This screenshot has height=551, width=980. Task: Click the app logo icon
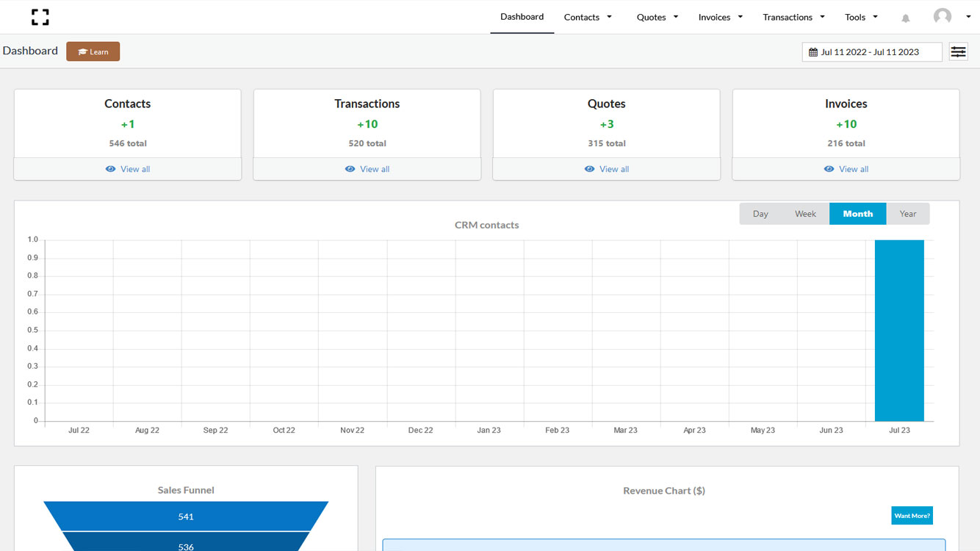tap(40, 17)
